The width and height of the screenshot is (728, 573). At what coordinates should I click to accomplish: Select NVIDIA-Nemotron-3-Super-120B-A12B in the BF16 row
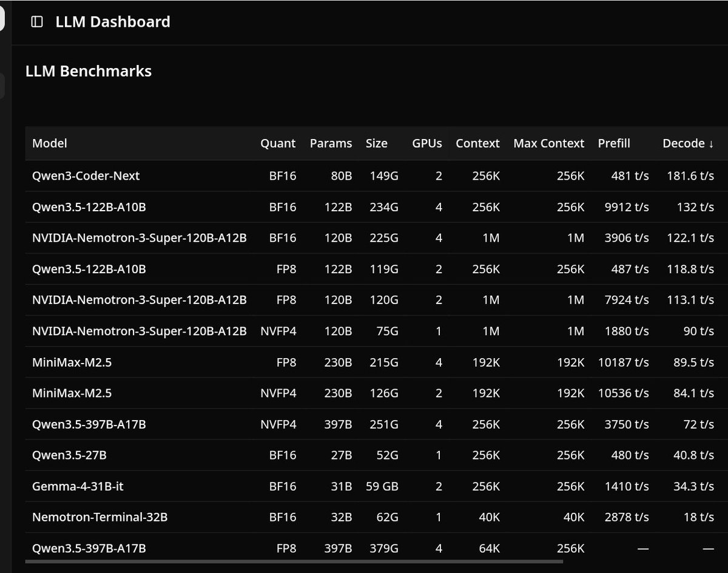click(140, 238)
